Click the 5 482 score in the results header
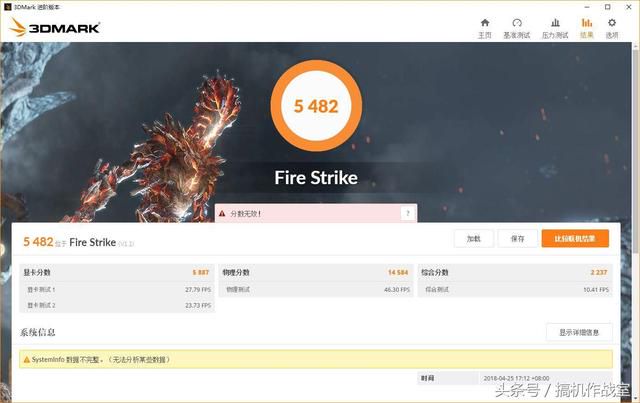Image resolution: width=640 pixels, height=403 pixels. [x=38, y=242]
